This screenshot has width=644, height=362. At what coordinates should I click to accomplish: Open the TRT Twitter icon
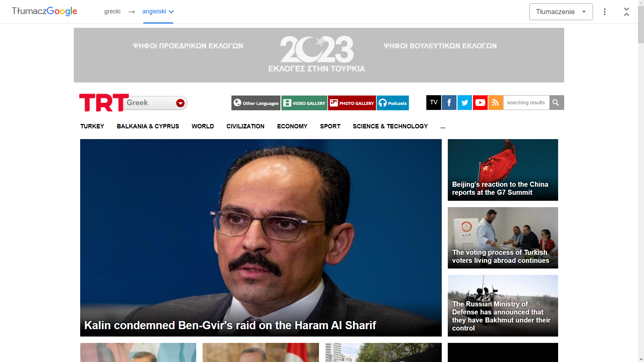[465, 103]
